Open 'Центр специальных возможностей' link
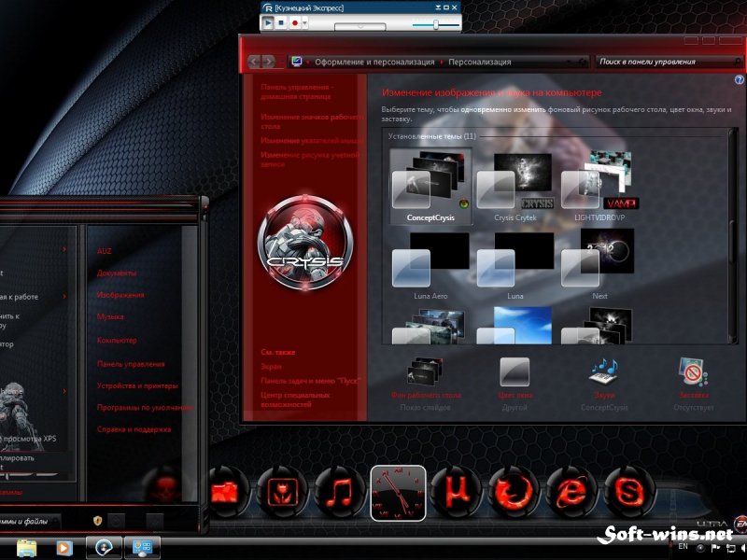 point(296,399)
